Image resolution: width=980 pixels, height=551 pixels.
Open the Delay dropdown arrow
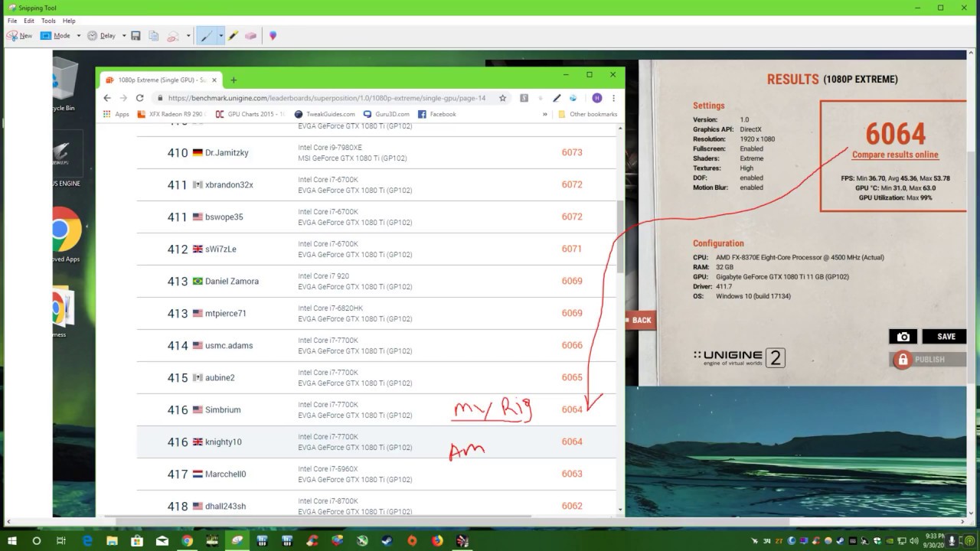pos(124,36)
